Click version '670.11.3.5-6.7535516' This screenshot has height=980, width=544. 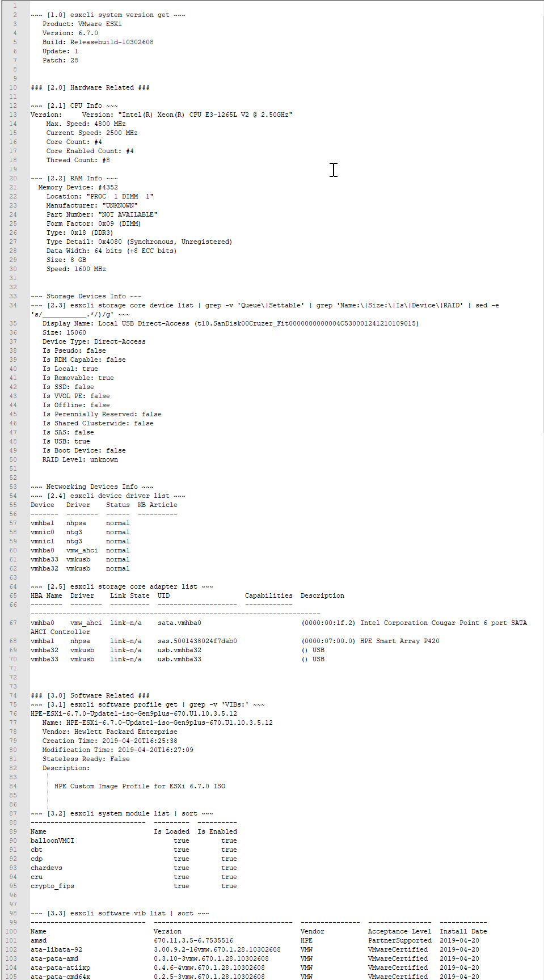(x=193, y=940)
